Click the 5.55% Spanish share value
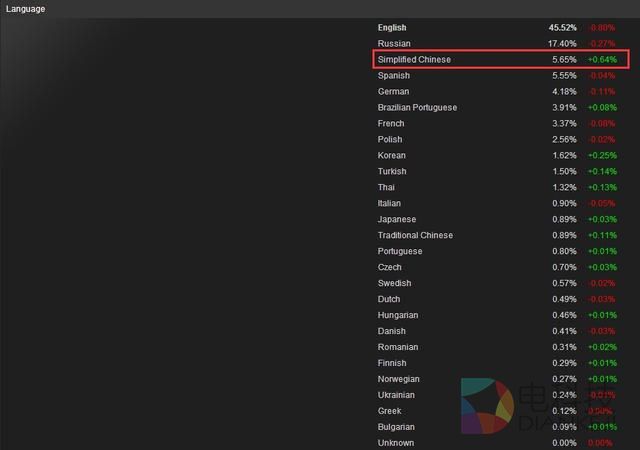Viewport: 640px width, 450px height. pos(564,76)
